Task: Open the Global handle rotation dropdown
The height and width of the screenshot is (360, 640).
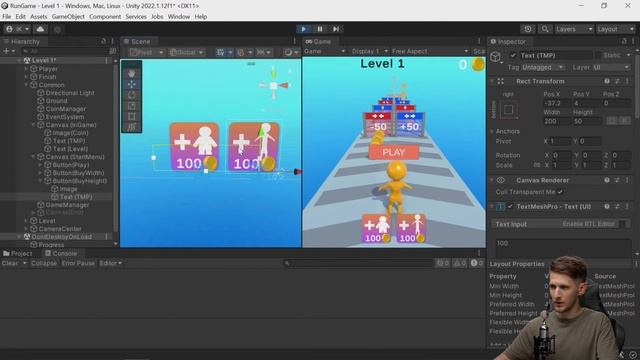Action: (187, 52)
